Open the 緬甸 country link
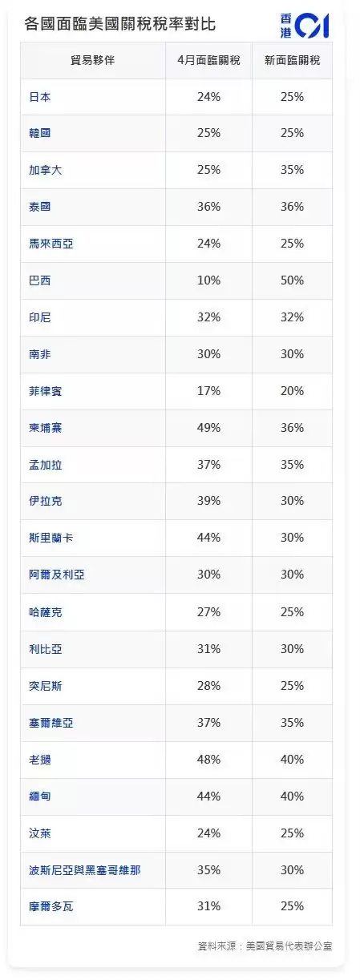This screenshot has width=360, height=980. pos(39,797)
